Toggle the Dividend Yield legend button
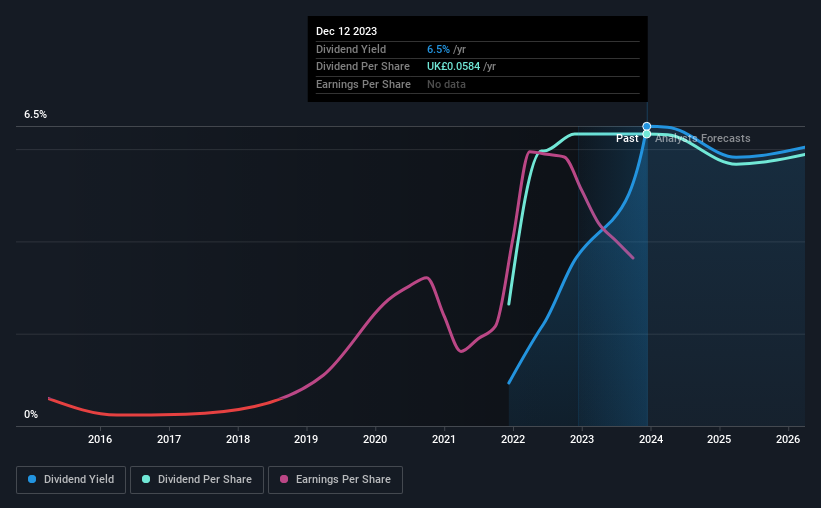 click(x=71, y=480)
